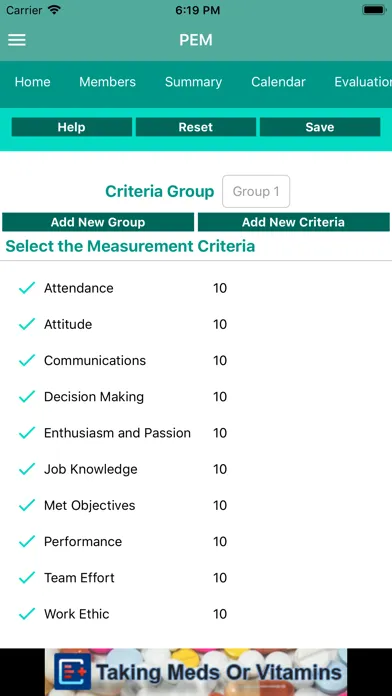
Task: Switch to the Members tab
Action: [x=107, y=82]
